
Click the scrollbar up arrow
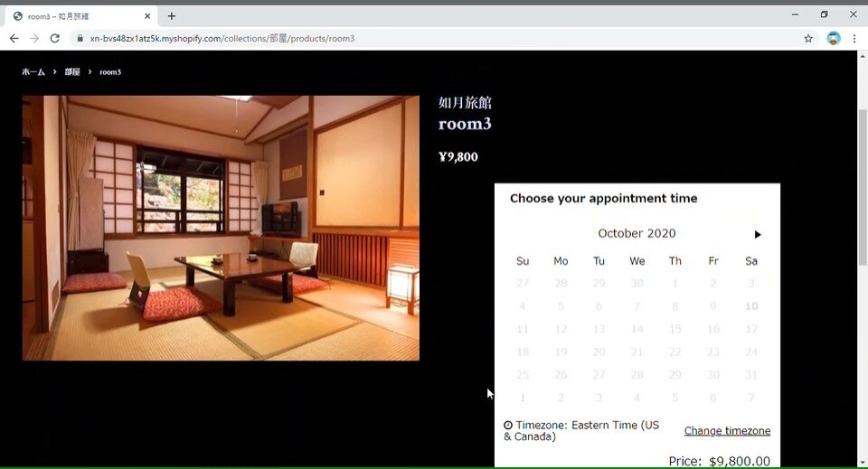point(863,56)
